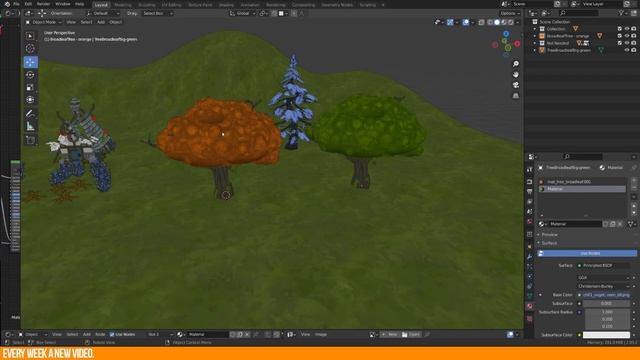Open the Render properties tab
The height and width of the screenshot is (360, 640).
[x=530, y=182]
